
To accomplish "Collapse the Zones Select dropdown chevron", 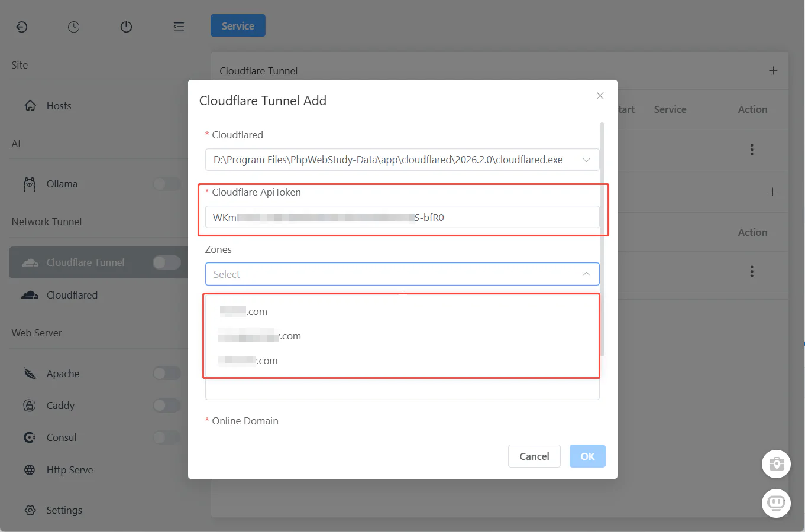I will (x=586, y=274).
